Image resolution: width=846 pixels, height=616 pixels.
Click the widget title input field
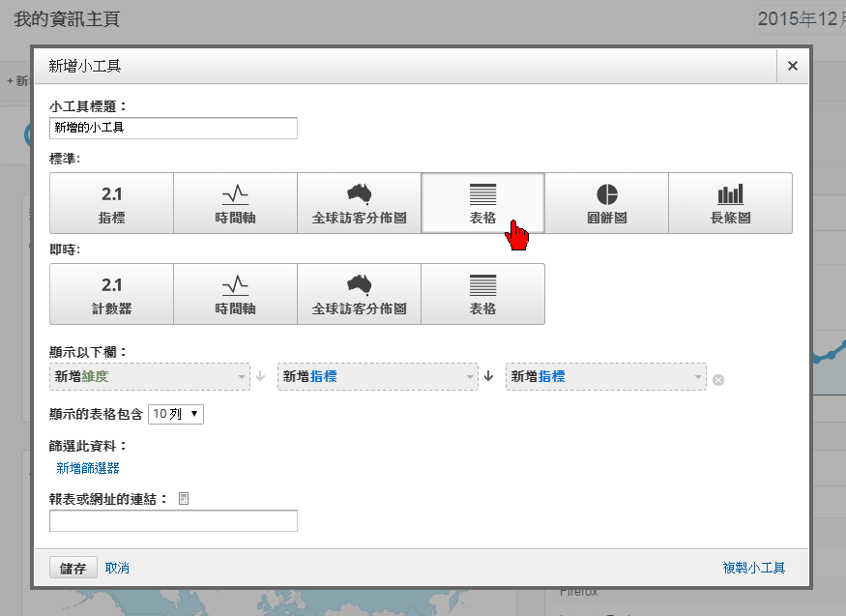[x=173, y=128]
